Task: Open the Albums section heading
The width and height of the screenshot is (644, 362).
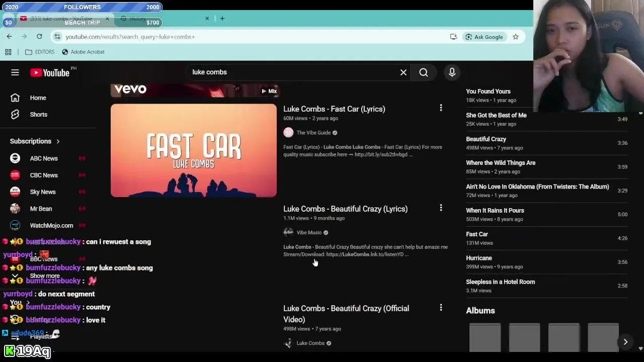Action: (x=480, y=311)
